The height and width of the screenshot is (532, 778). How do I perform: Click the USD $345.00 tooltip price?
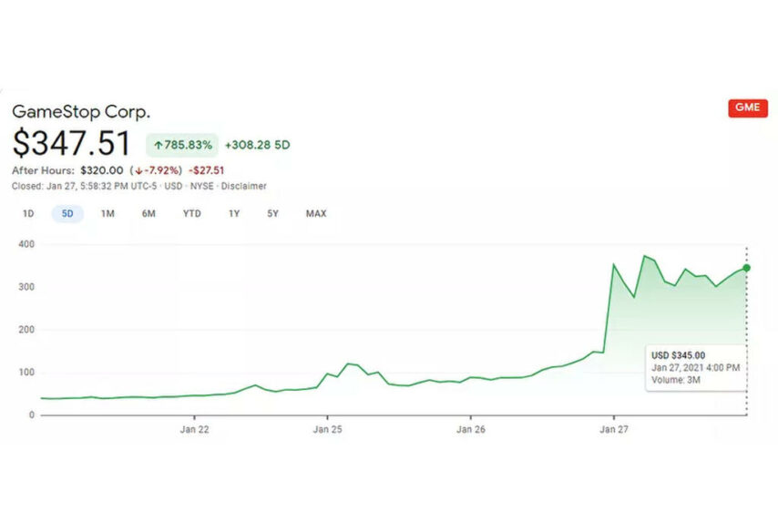[x=679, y=355]
